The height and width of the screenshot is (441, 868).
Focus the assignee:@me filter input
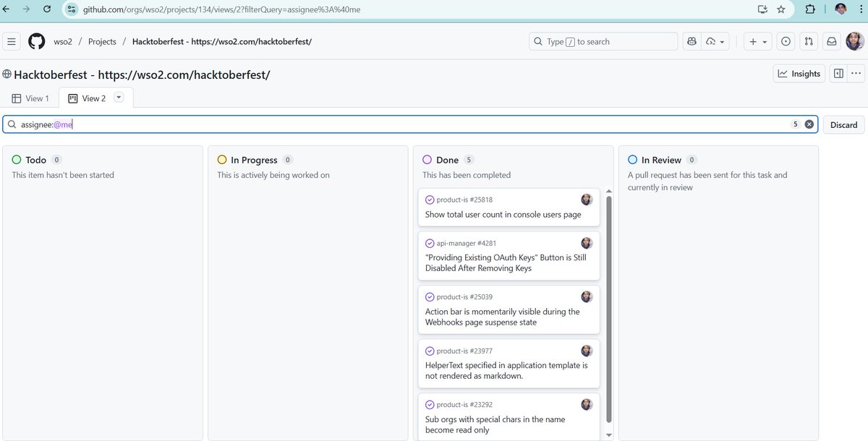410,124
